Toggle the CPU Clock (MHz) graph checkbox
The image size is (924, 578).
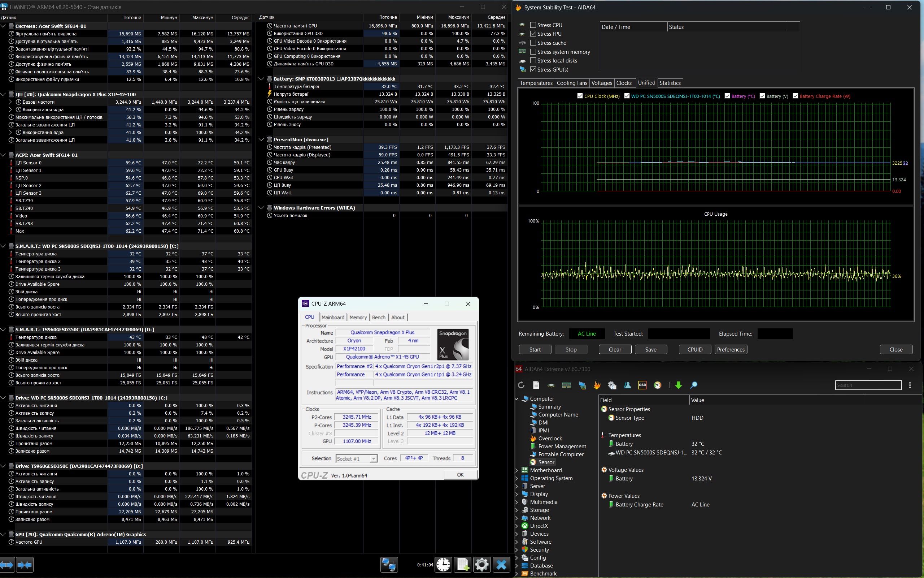tap(580, 96)
